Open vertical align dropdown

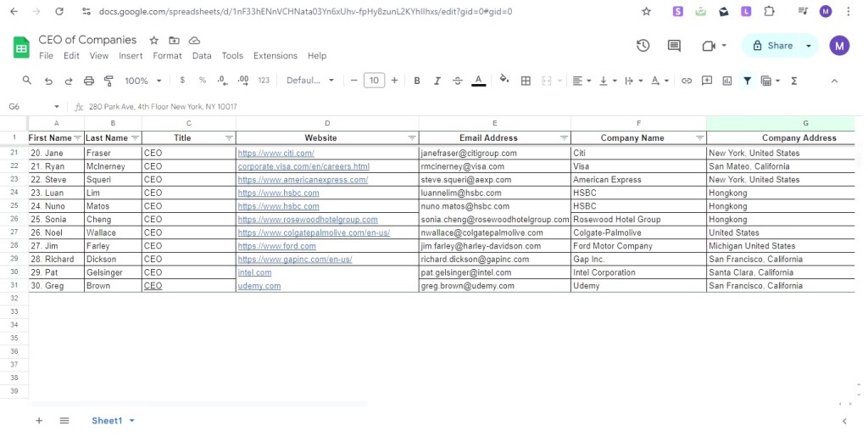click(607, 81)
